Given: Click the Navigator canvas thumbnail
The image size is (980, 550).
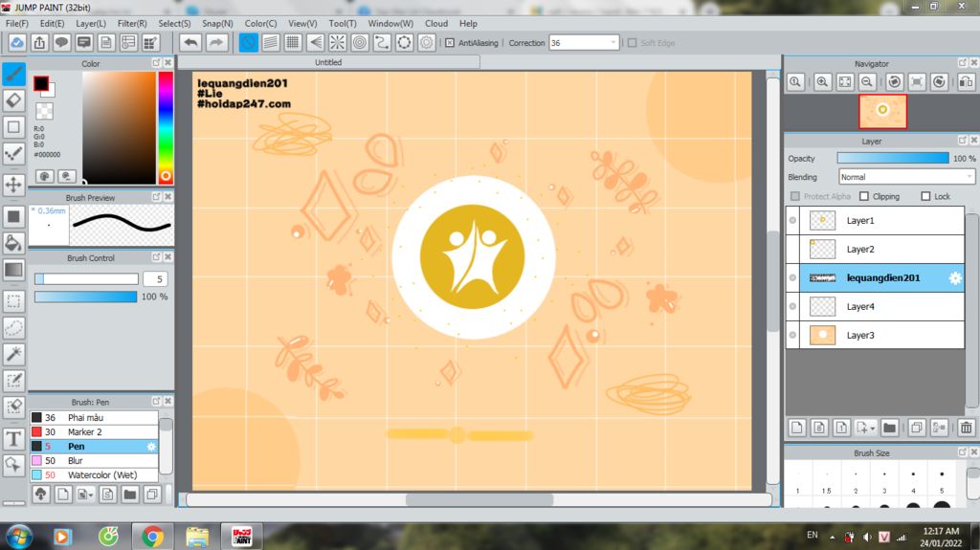Looking at the screenshot, I should click(x=882, y=111).
